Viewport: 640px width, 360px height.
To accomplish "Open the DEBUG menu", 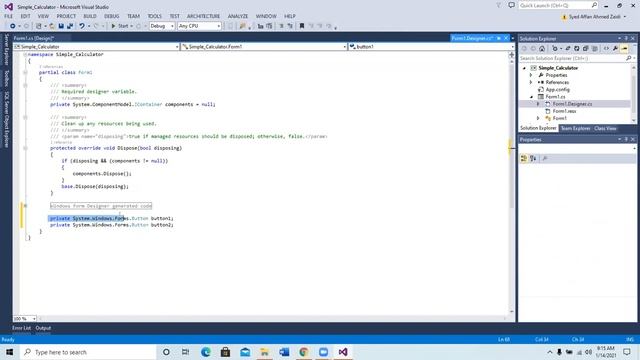I will (111, 16).
